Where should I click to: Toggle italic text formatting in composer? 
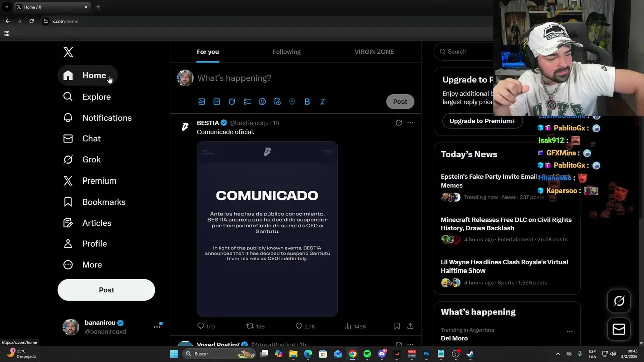[x=323, y=102]
